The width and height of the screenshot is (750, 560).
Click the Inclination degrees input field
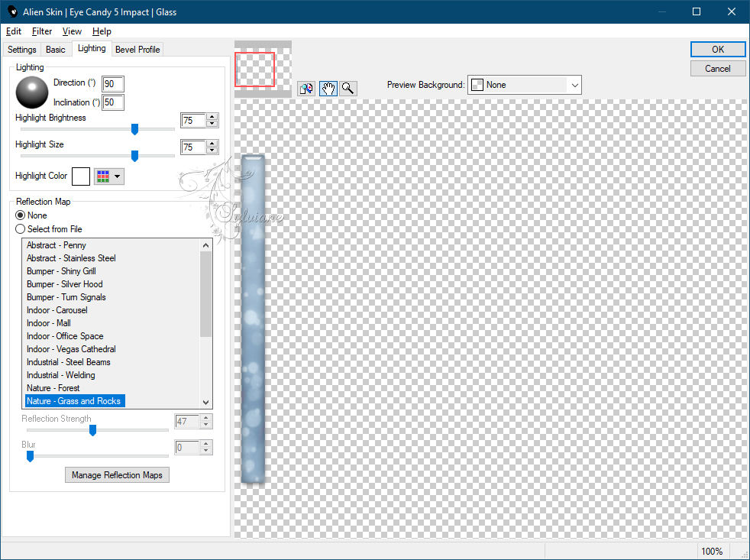click(x=113, y=102)
